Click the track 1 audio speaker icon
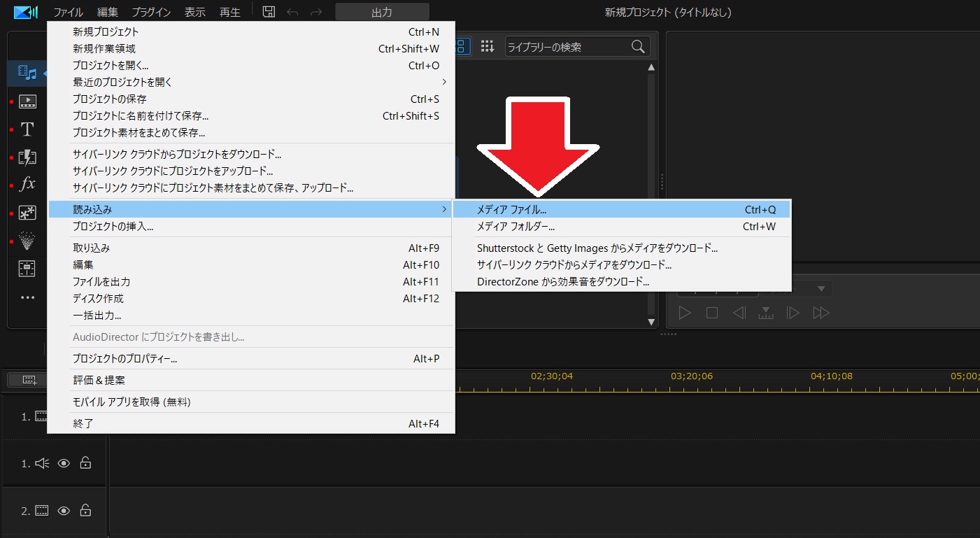This screenshot has height=538, width=980. [42, 463]
